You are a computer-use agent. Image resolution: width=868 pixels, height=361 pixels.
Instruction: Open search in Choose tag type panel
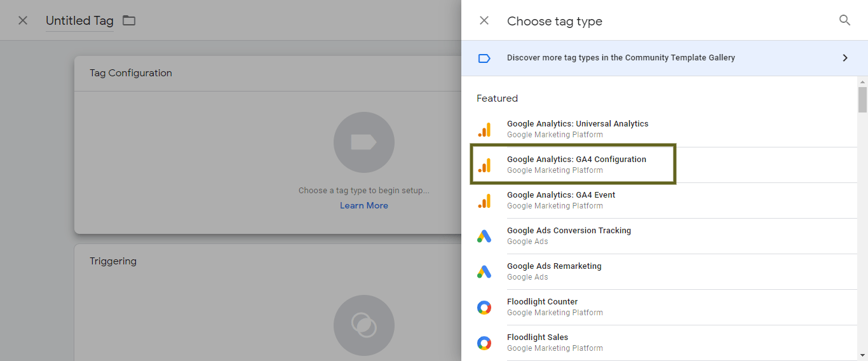pyautogui.click(x=844, y=20)
